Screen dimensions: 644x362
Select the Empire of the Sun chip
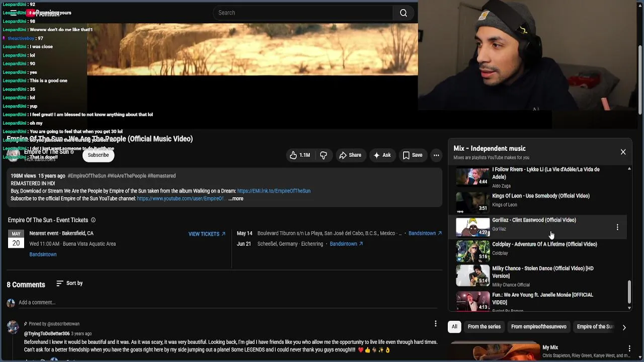coord(595,327)
